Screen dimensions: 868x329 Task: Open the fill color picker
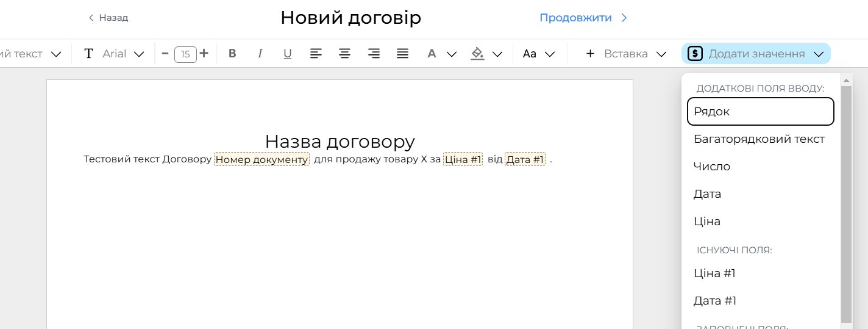(486, 54)
